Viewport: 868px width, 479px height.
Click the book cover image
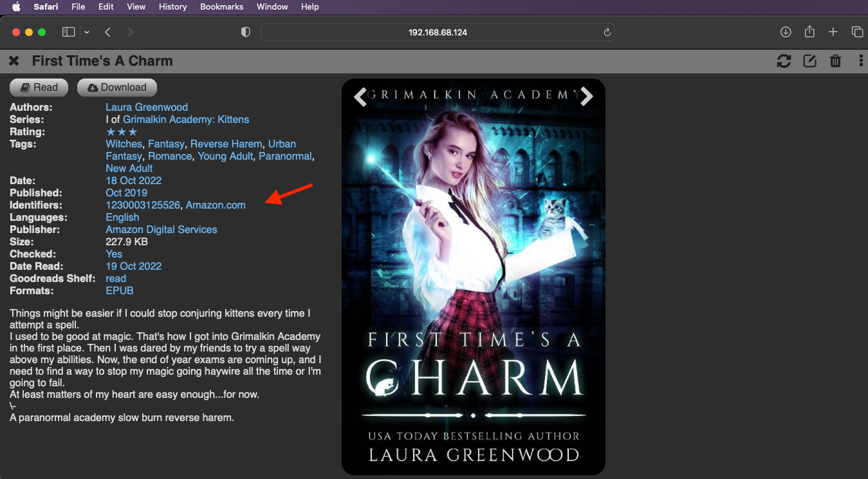474,277
